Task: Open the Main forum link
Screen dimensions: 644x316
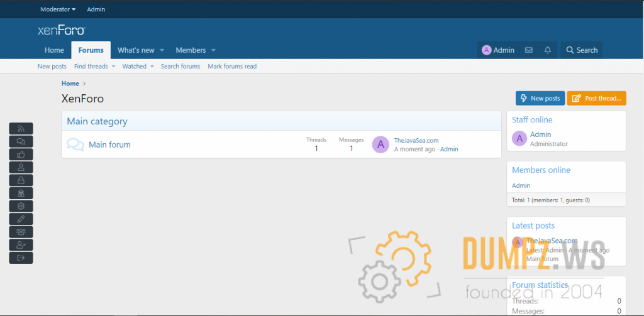Action: [x=109, y=144]
